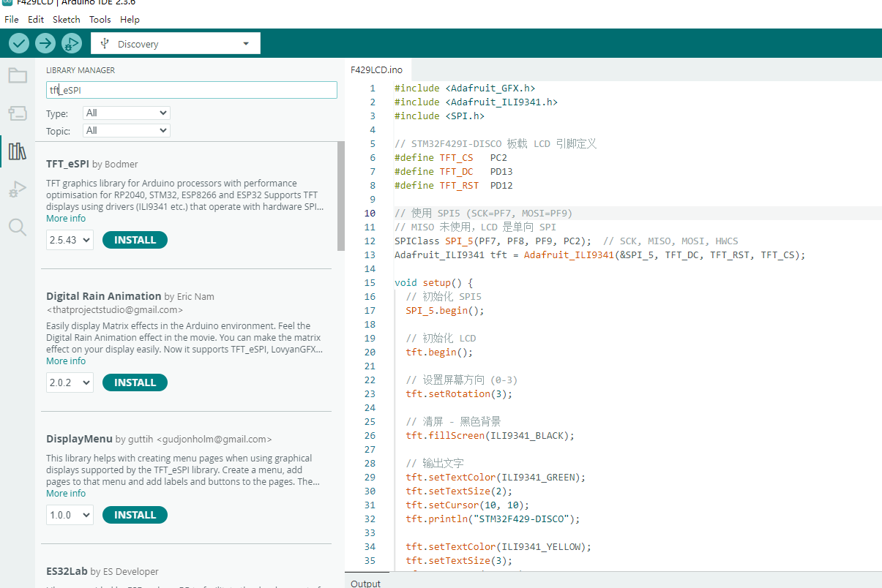Expand the Type filter dropdown
882x588 pixels.
coord(126,113)
